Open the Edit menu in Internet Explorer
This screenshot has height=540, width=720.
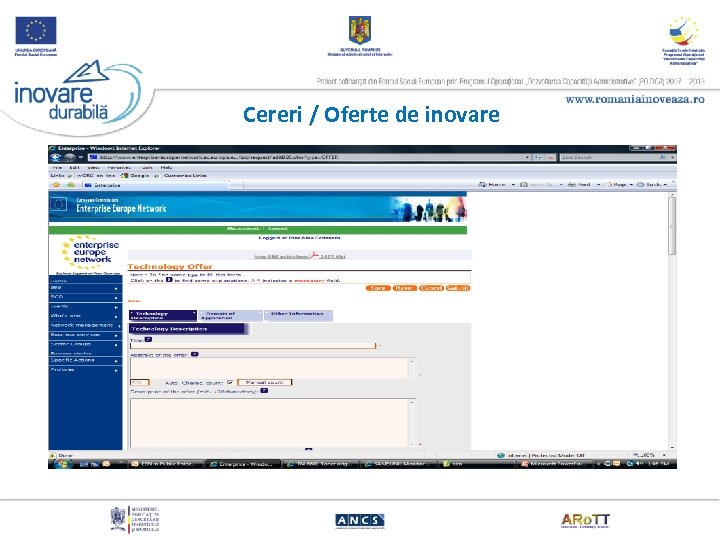(x=74, y=168)
